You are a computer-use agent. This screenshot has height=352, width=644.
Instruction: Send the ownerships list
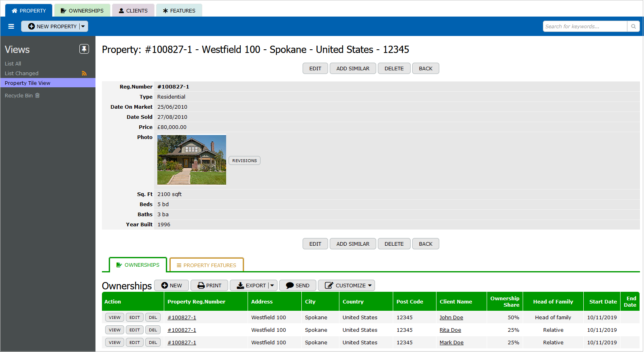[297, 285]
